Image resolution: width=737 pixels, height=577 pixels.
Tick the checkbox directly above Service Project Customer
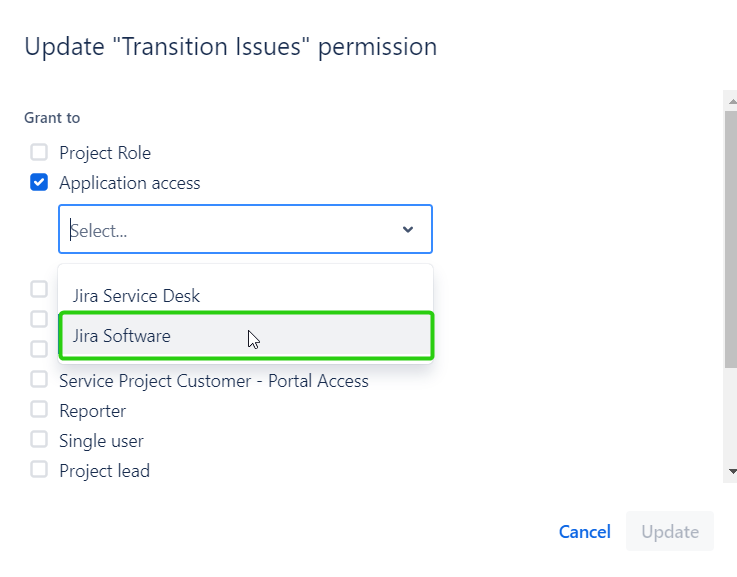[x=39, y=349]
